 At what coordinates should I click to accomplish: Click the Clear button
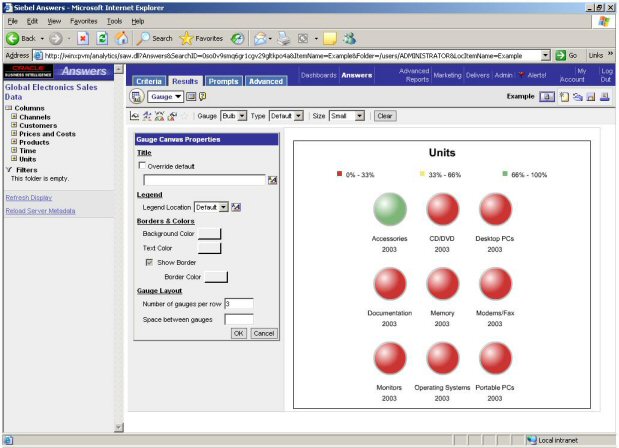[x=385, y=116]
